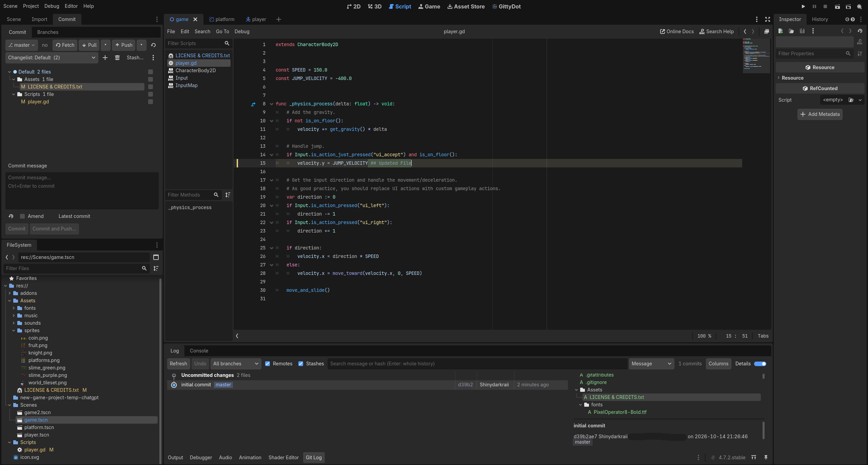868x465 pixels.
Task: Open the All branches dropdown
Action: (x=236, y=364)
